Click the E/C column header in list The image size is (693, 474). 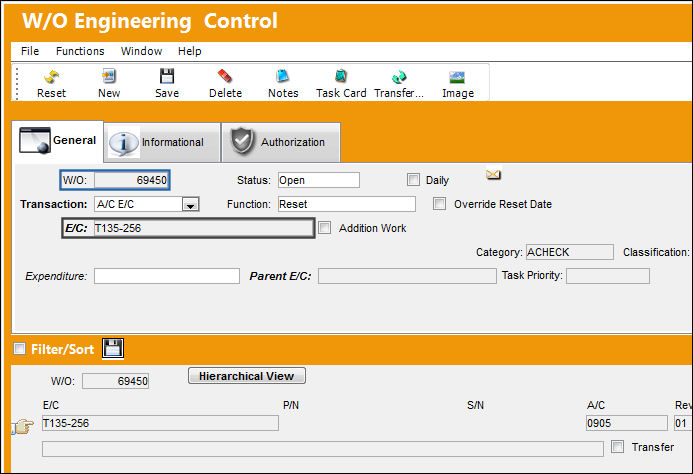pyautogui.click(x=51, y=405)
